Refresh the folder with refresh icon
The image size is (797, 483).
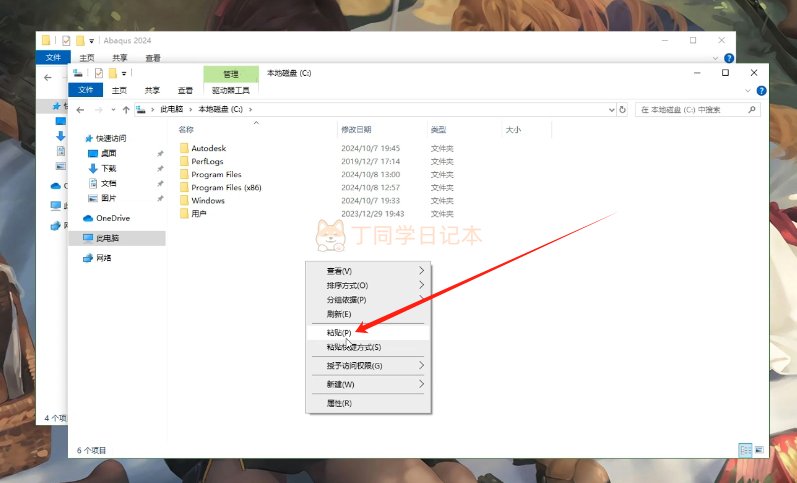tap(622, 110)
